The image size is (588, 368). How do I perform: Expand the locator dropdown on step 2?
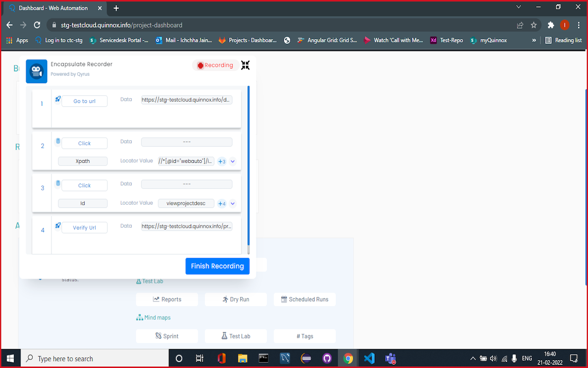coord(233,161)
